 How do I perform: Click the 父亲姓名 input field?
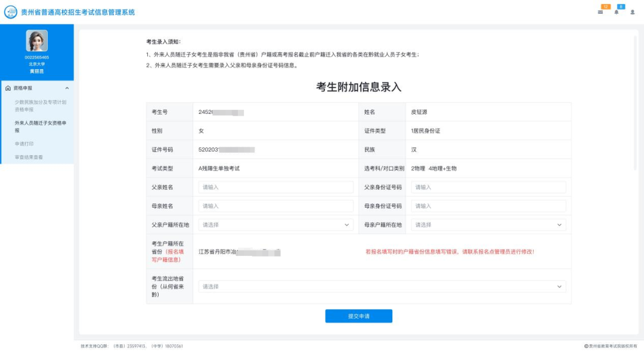point(275,187)
